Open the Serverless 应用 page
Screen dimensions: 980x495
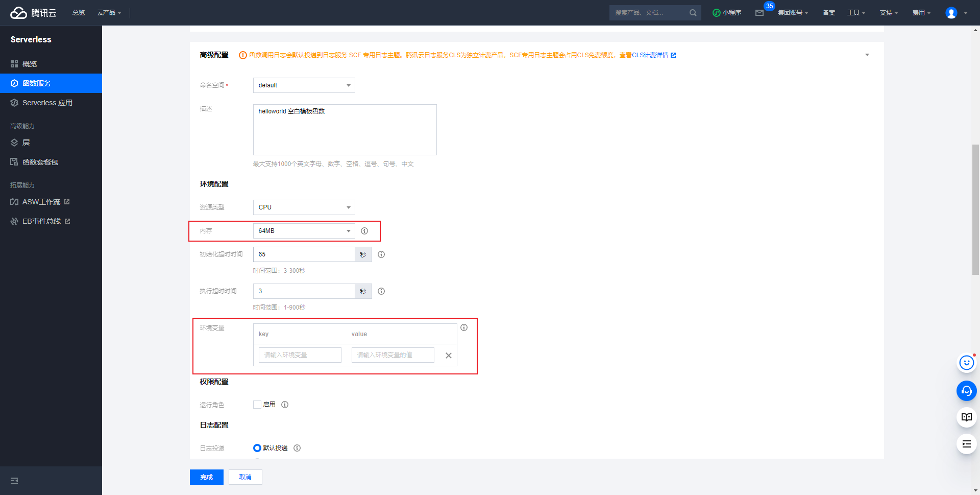(47, 102)
